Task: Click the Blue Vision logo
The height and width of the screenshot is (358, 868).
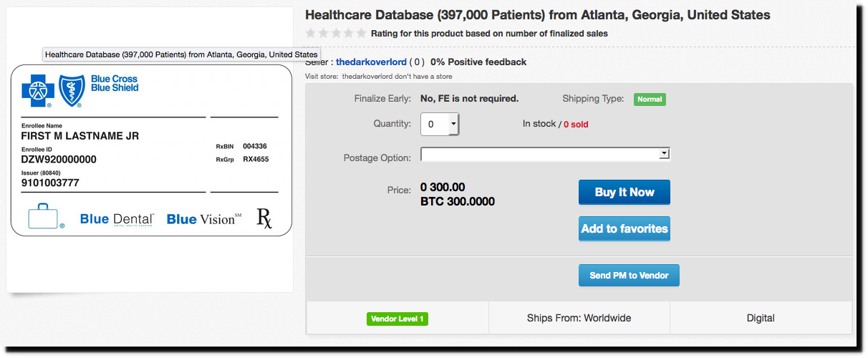Action: click(x=204, y=219)
